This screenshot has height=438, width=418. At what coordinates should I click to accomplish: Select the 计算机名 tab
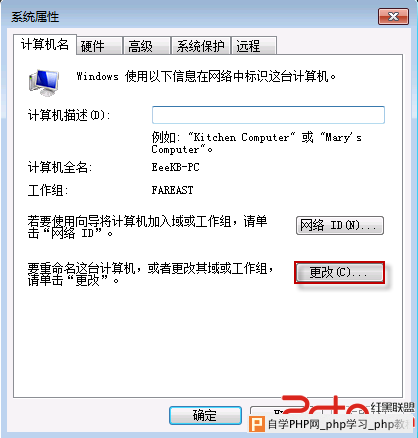pos(45,44)
